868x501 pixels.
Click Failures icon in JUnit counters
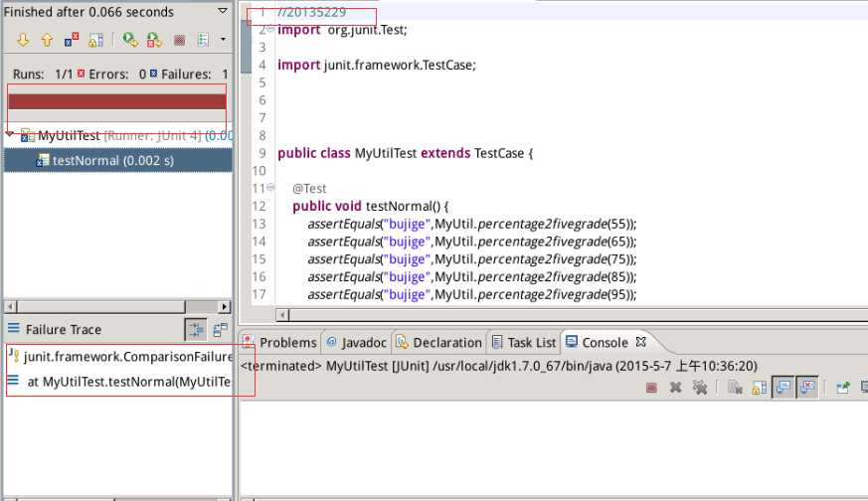pyautogui.click(x=154, y=74)
